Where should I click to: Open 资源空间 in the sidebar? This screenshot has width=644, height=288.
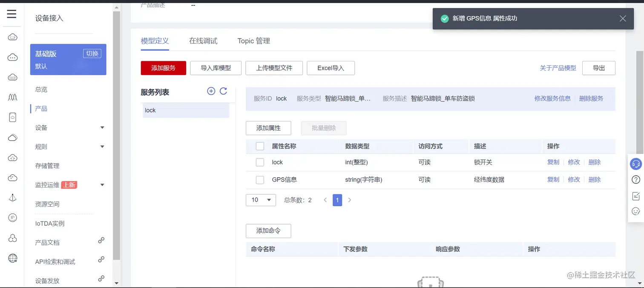tap(47, 204)
